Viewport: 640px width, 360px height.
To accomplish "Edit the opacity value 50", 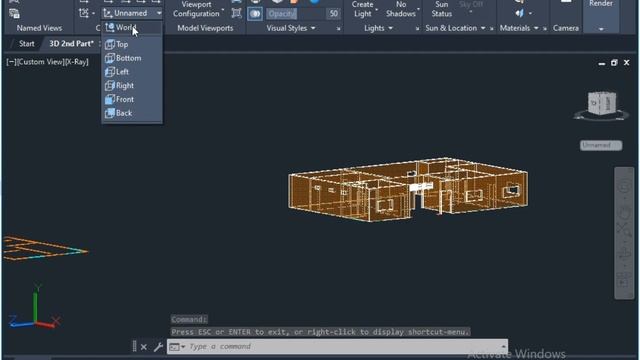I will coord(333,14).
